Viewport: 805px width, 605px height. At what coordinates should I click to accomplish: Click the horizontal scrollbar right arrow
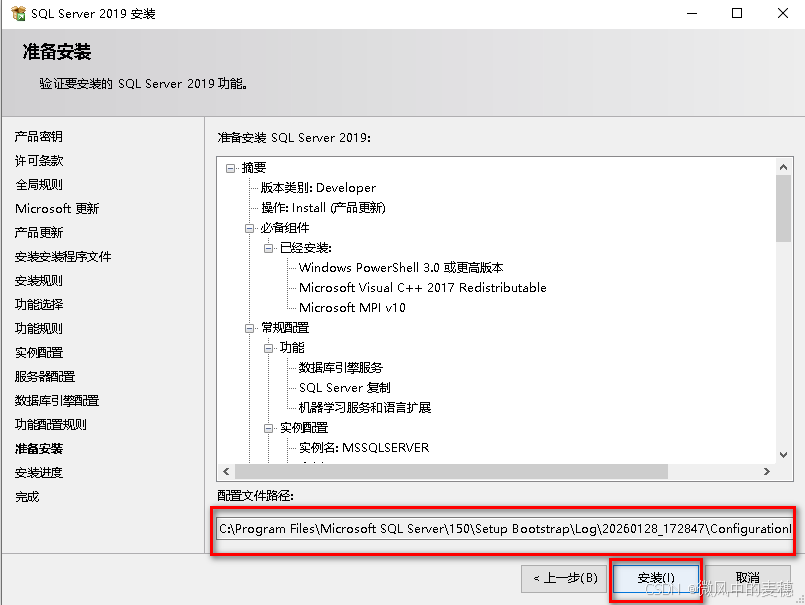[767, 471]
